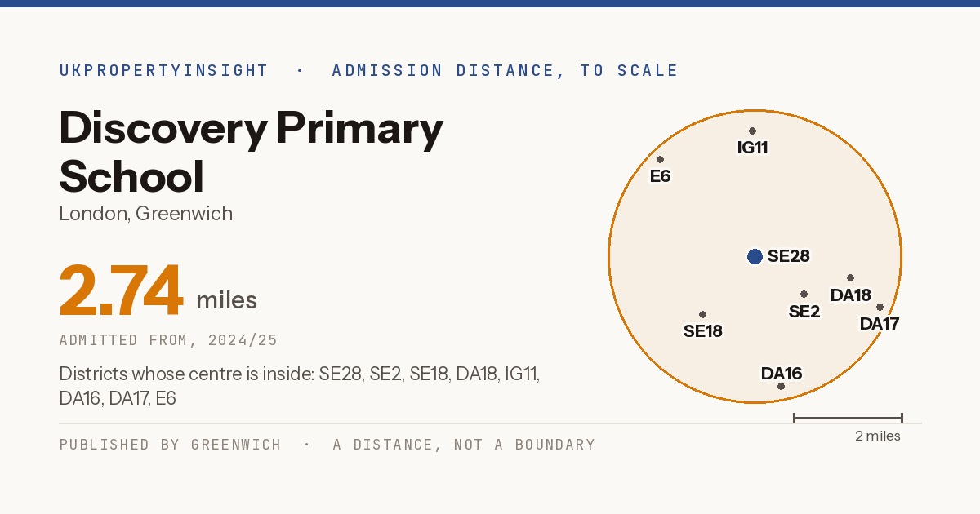
Task: Click the SE18 district dot
Action: (702, 314)
